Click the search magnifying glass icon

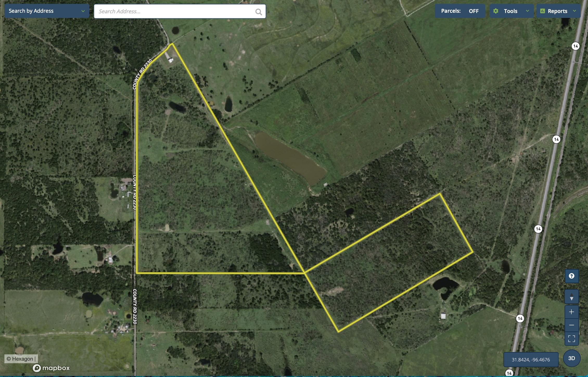coord(258,12)
